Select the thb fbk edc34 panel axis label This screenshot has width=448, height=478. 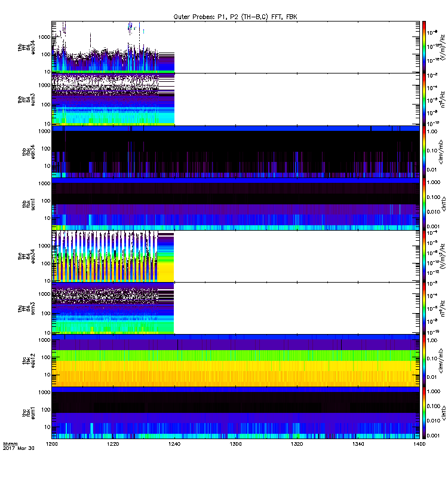pos(29,152)
